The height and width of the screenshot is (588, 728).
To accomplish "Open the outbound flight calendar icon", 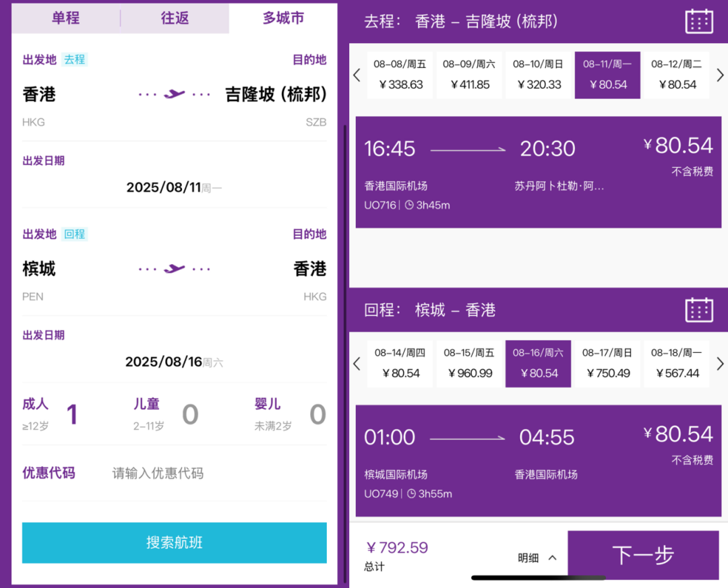I will pyautogui.click(x=699, y=21).
